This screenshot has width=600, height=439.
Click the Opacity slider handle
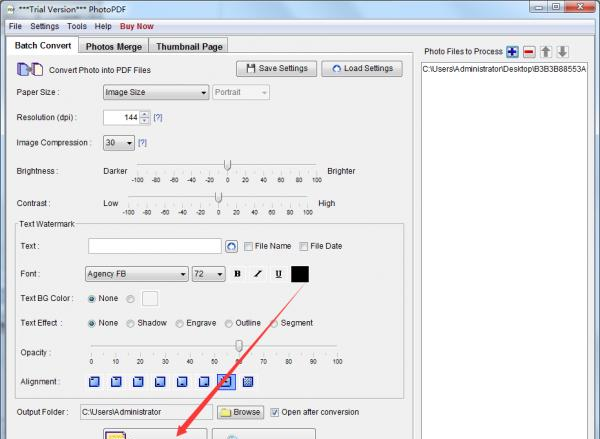coord(239,346)
